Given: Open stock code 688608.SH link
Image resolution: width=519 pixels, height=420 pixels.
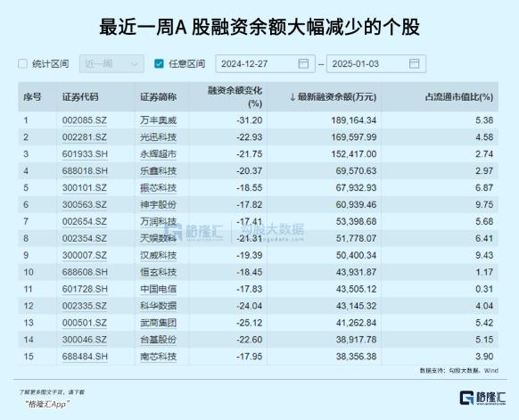Looking at the screenshot, I should [x=85, y=272].
